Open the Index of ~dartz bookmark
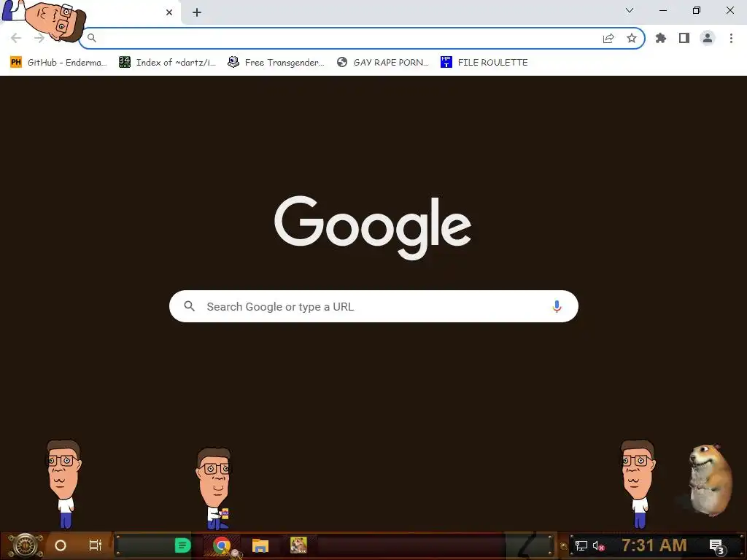Viewport: 747px width, 560px height. [167, 63]
